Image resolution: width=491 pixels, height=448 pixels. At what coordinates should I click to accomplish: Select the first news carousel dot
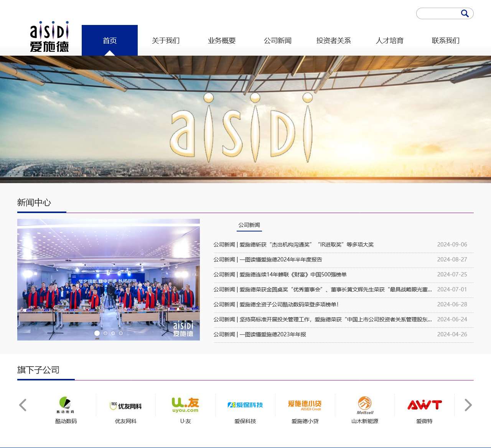tap(97, 333)
